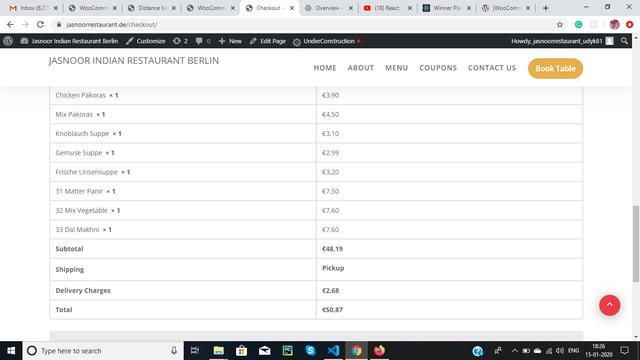
Task: Click the Howdy user account menu
Action: [562, 41]
